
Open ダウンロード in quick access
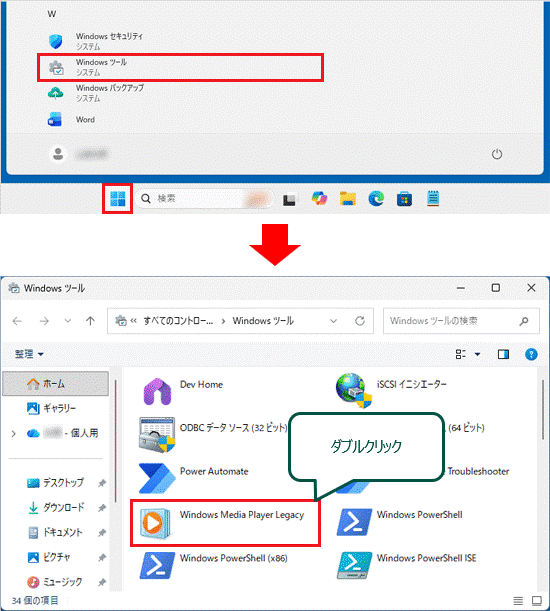pyautogui.click(x=56, y=507)
